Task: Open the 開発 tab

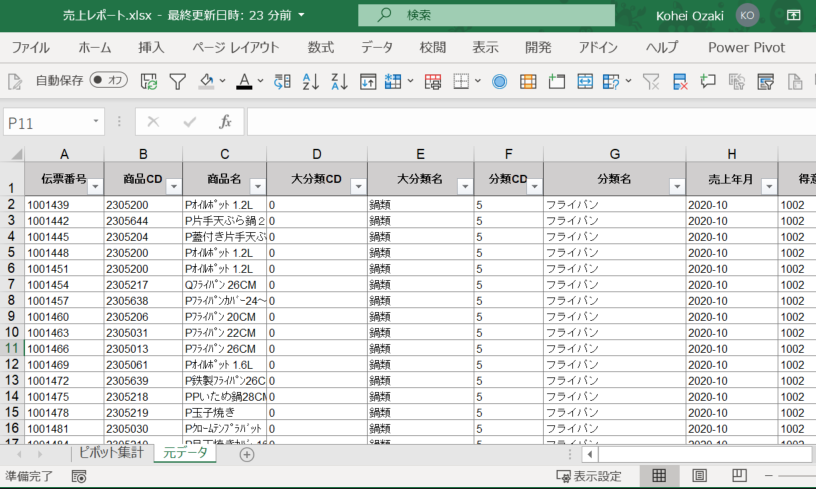Action: tap(538, 47)
